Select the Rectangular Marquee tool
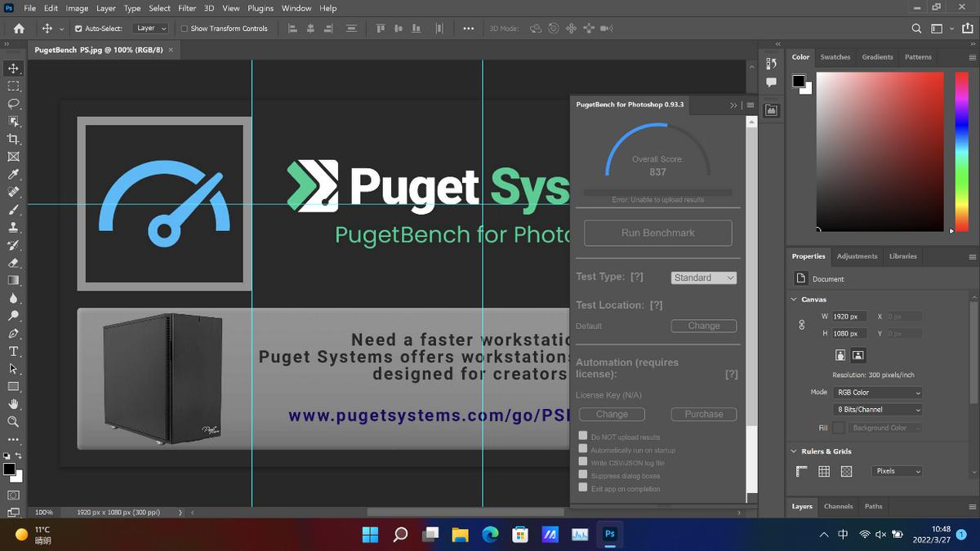Viewport: 980px width, 551px height. pos(13,86)
